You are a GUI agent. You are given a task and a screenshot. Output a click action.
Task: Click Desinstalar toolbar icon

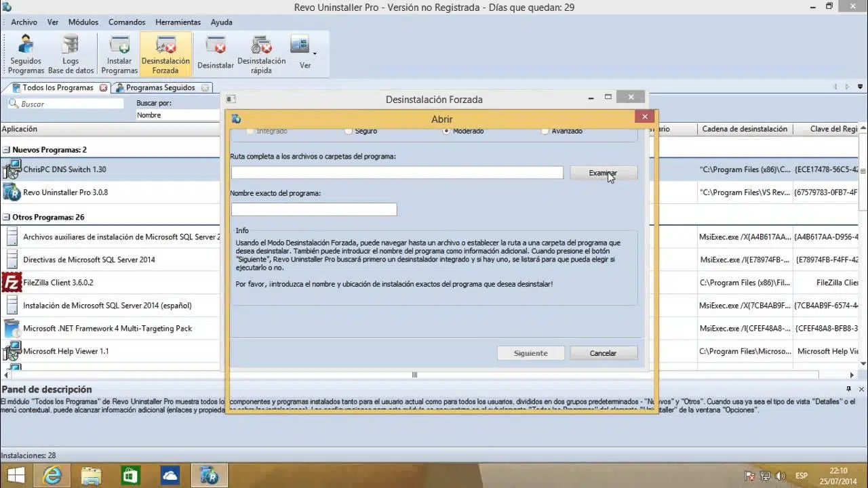[216, 54]
